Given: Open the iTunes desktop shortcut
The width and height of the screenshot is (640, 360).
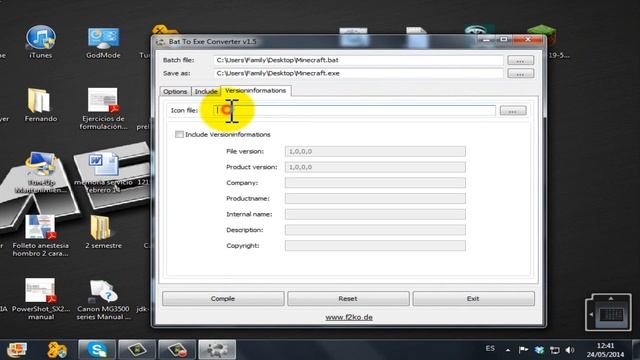Looking at the screenshot, I should [x=40, y=42].
